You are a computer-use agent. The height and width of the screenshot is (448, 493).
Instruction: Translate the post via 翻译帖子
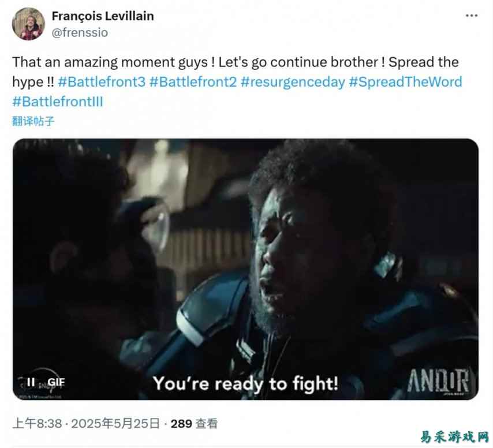pos(33,121)
